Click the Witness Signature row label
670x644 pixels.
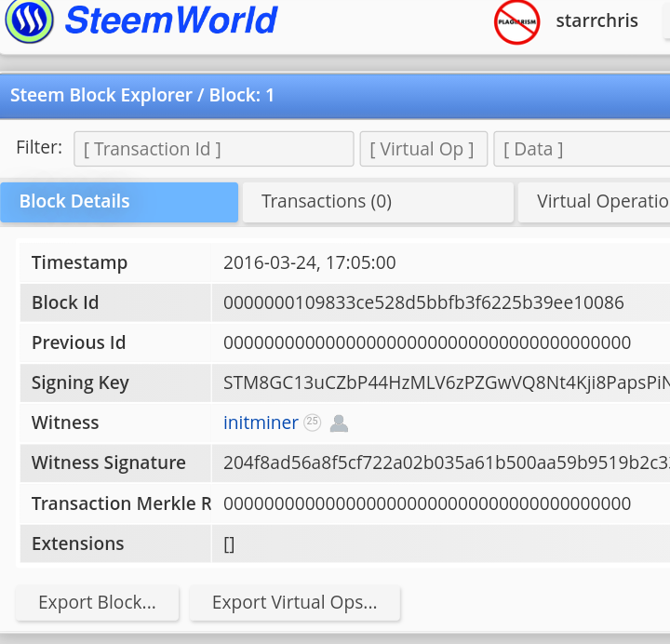click(109, 463)
